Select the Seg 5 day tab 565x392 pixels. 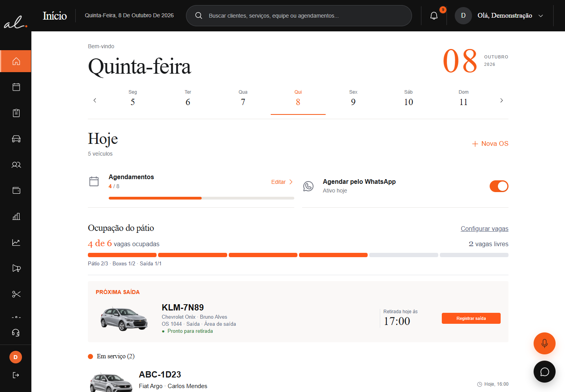tap(133, 98)
